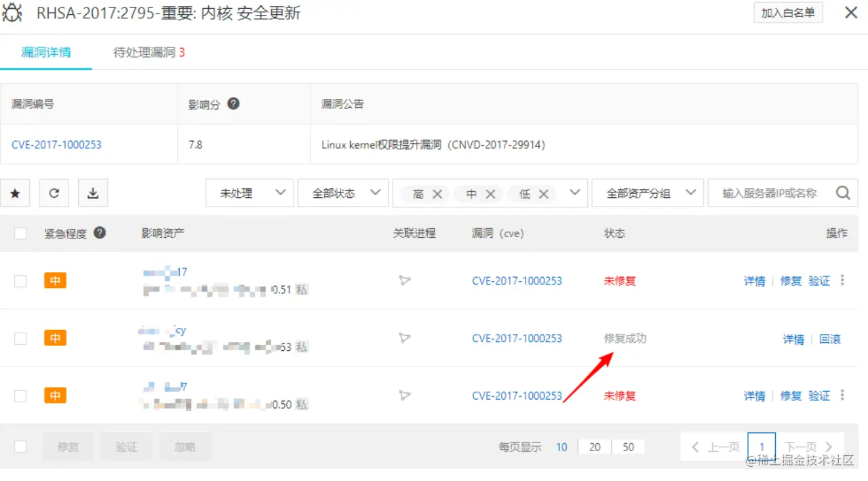This screenshot has height=481, width=868.
Task: Remove the 高 severity filter tag
Action: click(x=437, y=194)
